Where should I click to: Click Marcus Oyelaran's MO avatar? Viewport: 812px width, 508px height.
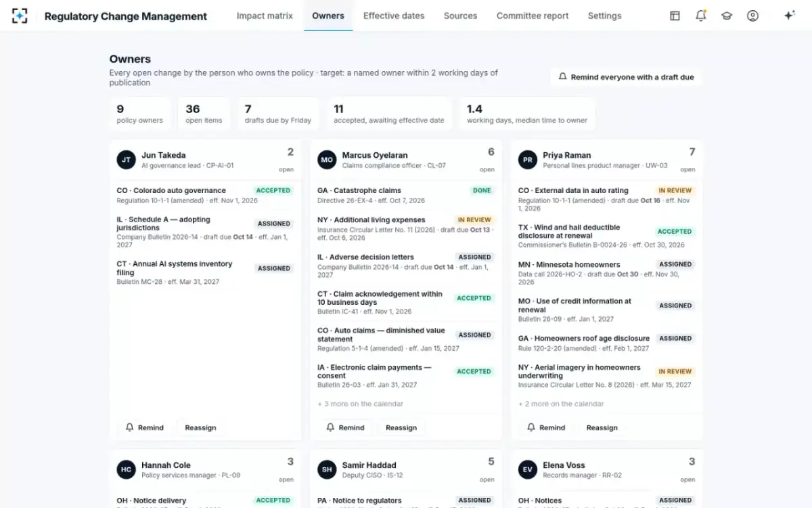[x=327, y=160]
